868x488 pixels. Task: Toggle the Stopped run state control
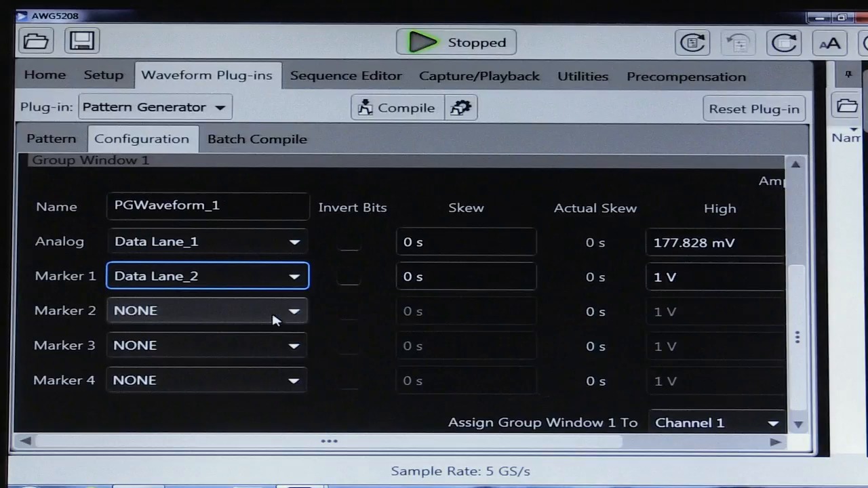pyautogui.click(x=456, y=42)
